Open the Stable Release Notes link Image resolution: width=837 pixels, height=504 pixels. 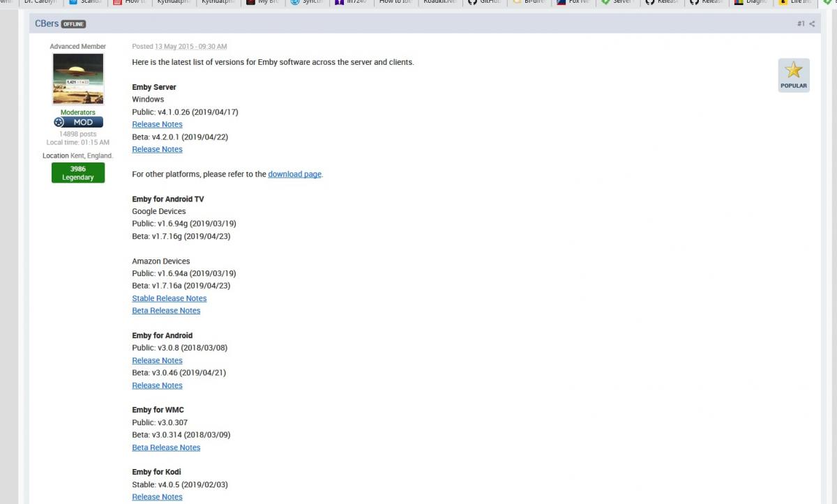click(x=169, y=298)
